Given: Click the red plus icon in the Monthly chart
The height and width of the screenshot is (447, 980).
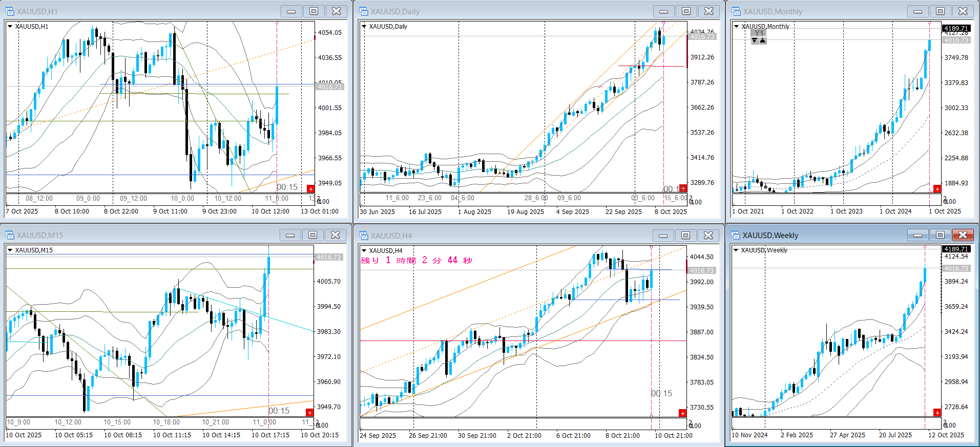Looking at the screenshot, I should (937, 189).
